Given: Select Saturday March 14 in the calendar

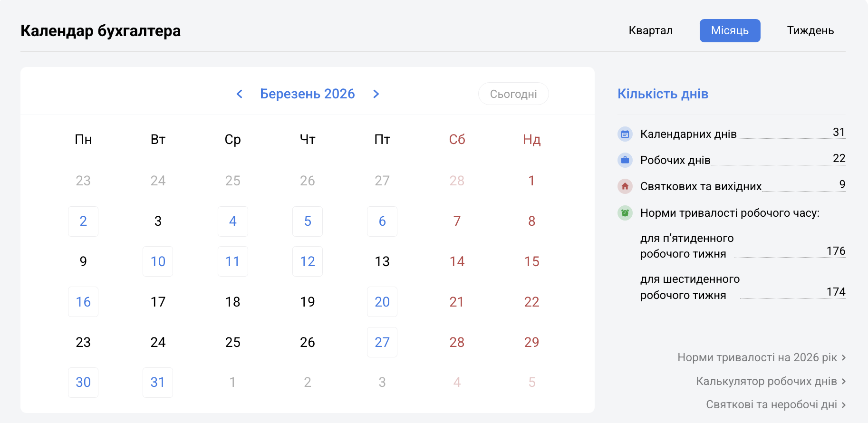Looking at the screenshot, I should tap(457, 261).
